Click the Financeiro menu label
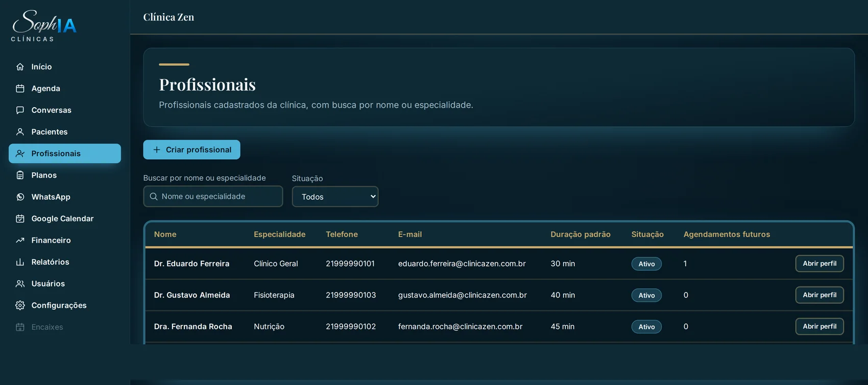The width and height of the screenshot is (868, 385). pyautogui.click(x=51, y=240)
